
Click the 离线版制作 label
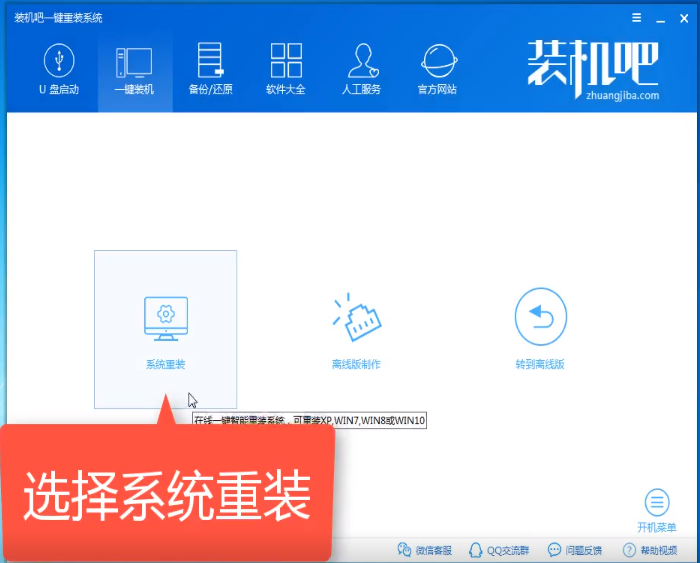[356, 364]
